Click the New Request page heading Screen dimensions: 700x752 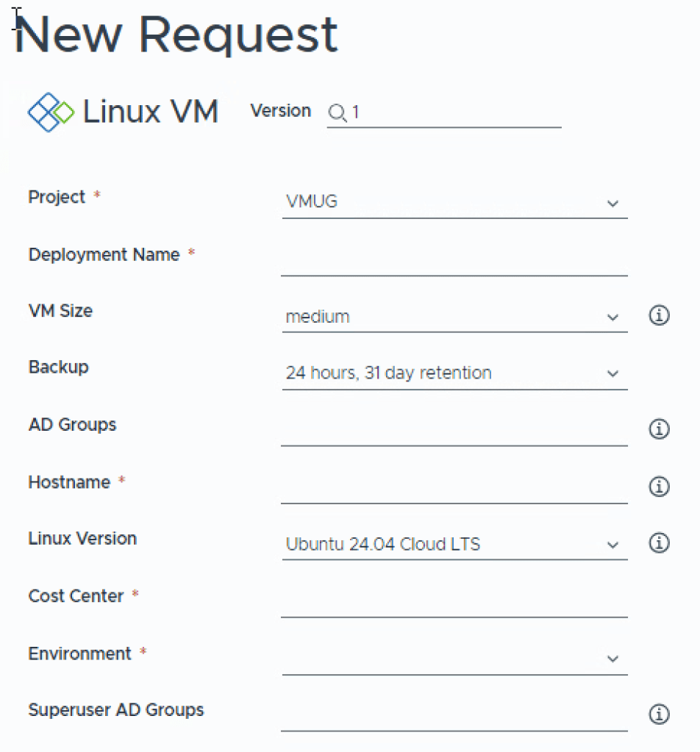coord(176,34)
